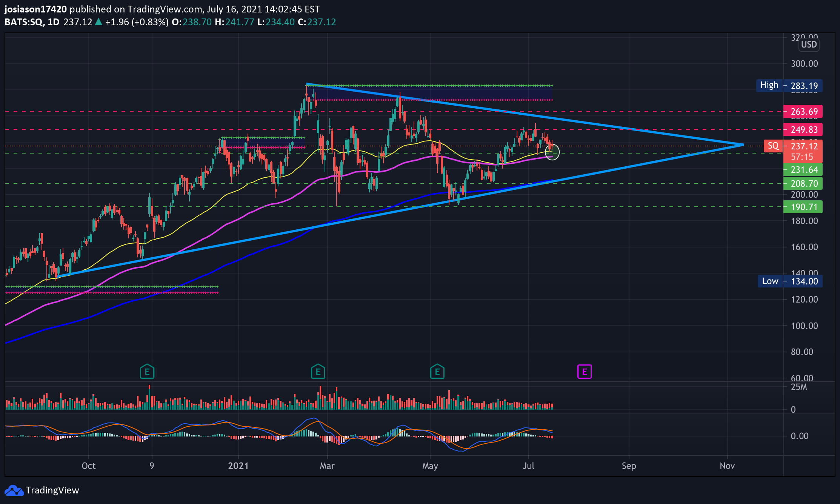This screenshot has height=504, width=840.
Task: Click the triangle apex near November
Action: [743, 144]
